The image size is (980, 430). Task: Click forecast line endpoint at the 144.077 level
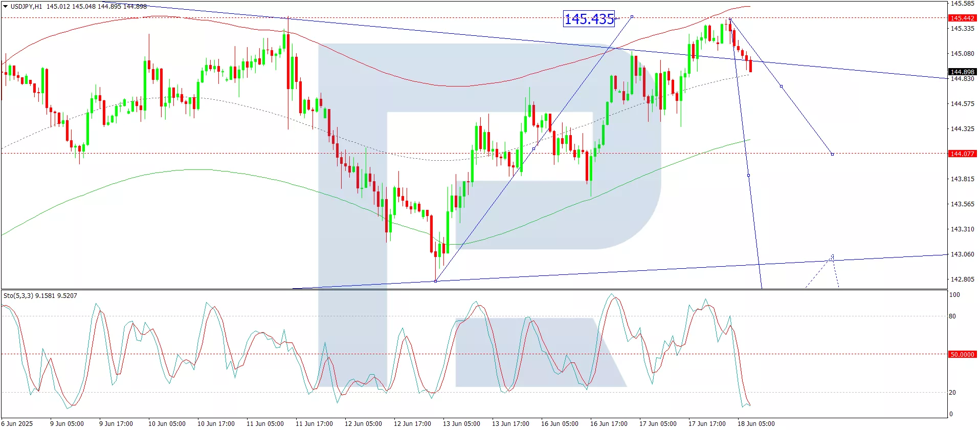(x=832, y=154)
